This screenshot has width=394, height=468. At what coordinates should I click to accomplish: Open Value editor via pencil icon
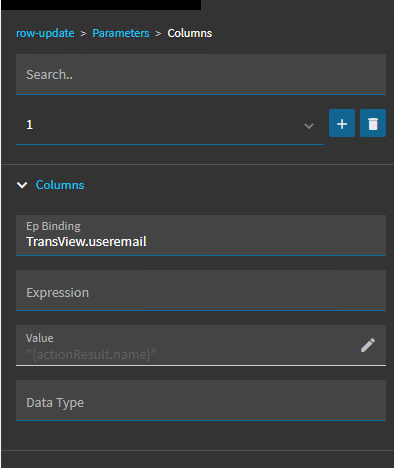click(368, 345)
